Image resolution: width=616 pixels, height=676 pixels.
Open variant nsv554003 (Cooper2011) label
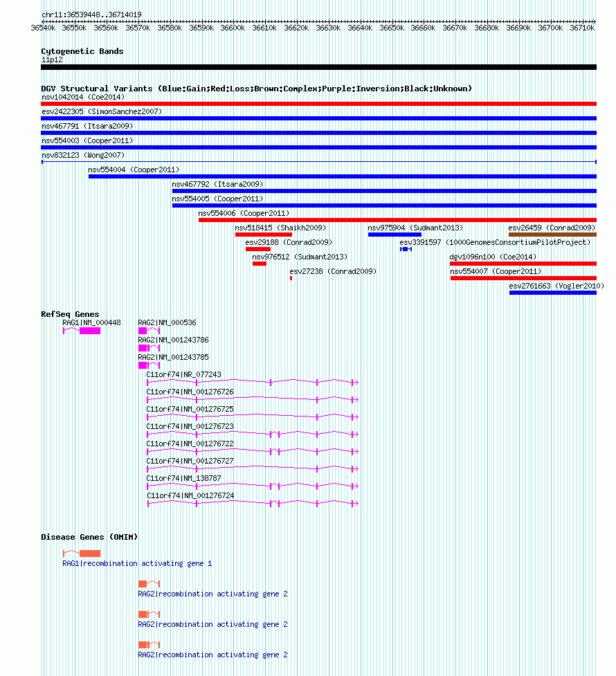(x=87, y=141)
